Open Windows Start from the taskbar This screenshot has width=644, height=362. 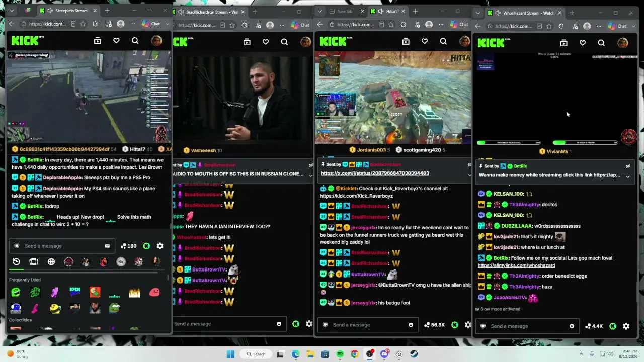pos(230,354)
